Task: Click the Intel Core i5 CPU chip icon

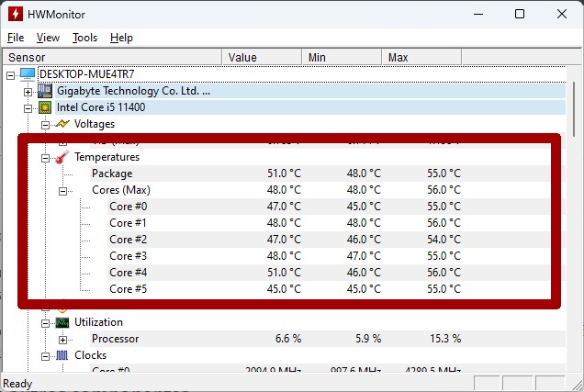Action: click(45, 107)
